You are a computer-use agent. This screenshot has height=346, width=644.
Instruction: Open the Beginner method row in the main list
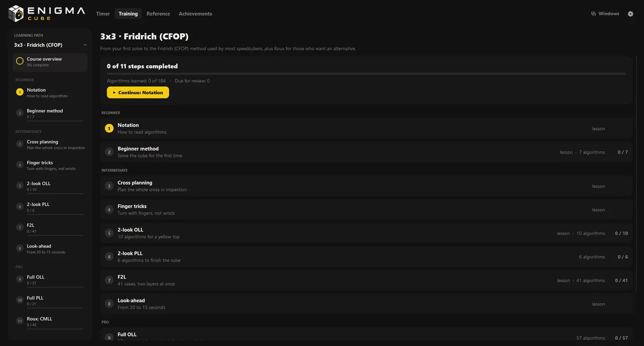tap(366, 152)
